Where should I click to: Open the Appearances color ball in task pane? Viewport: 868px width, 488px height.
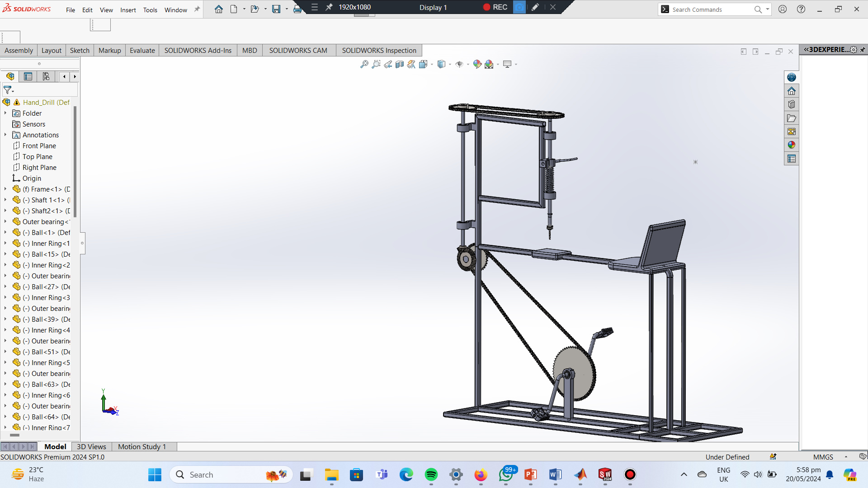point(791,145)
